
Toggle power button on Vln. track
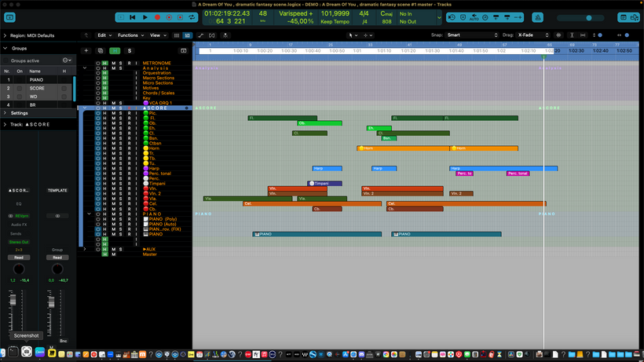[x=97, y=188]
